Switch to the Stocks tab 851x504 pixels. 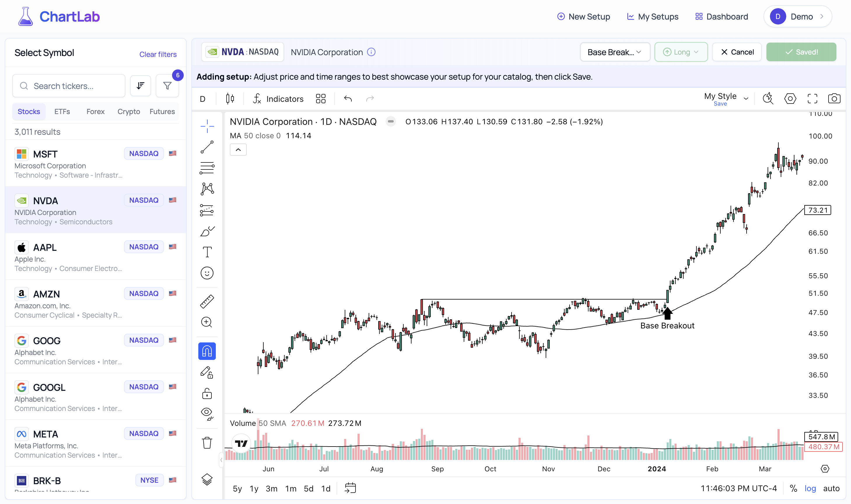(x=29, y=111)
